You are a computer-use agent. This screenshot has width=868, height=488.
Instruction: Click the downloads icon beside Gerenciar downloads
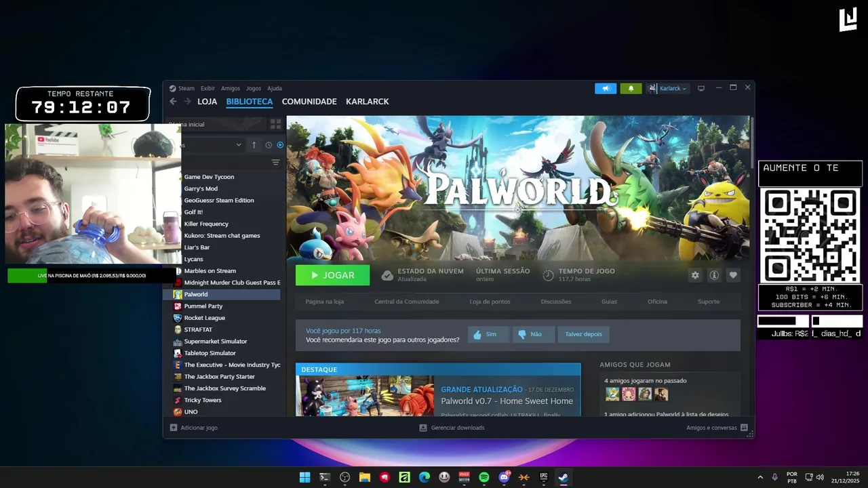click(423, 428)
